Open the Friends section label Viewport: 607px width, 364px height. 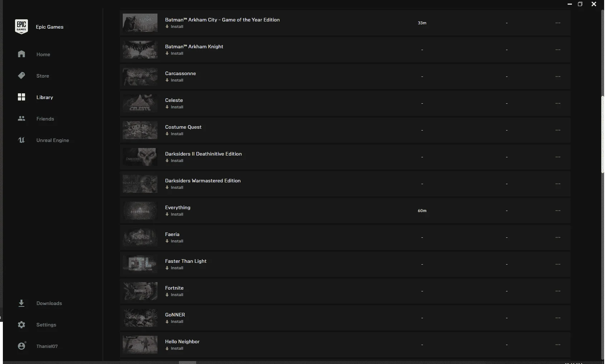click(45, 119)
